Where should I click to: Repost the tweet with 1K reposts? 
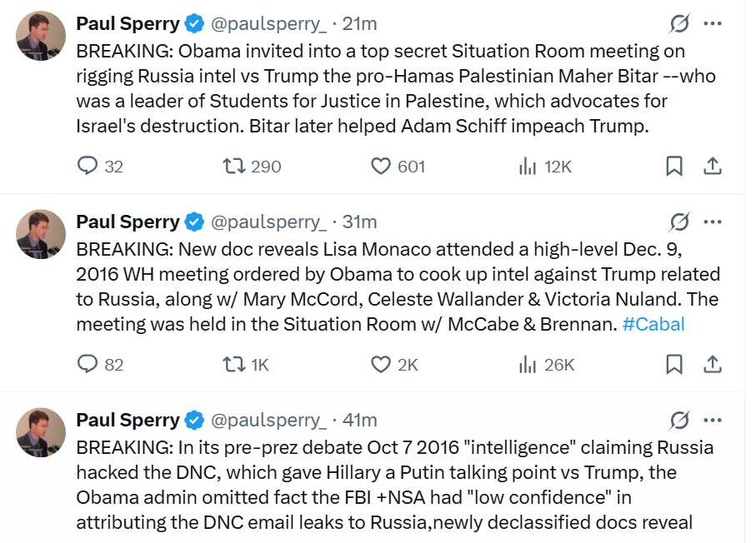[x=235, y=364]
